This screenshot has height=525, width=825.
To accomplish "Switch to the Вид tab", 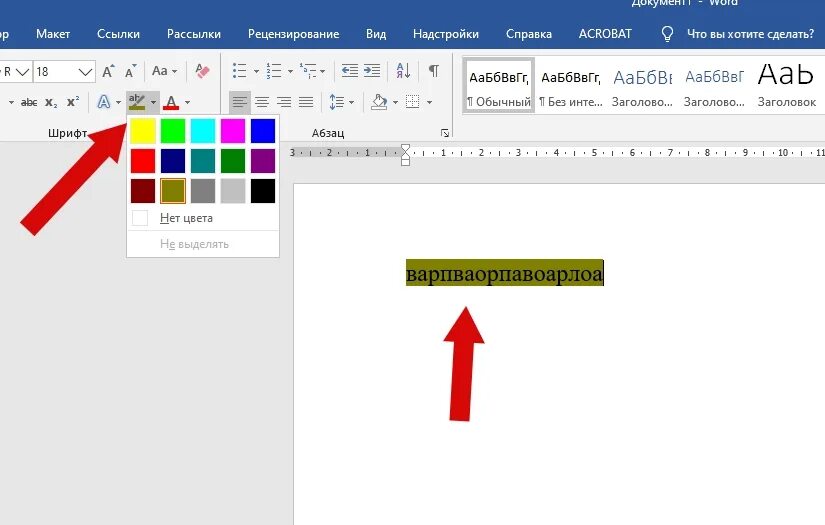I will tap(376, 34).
